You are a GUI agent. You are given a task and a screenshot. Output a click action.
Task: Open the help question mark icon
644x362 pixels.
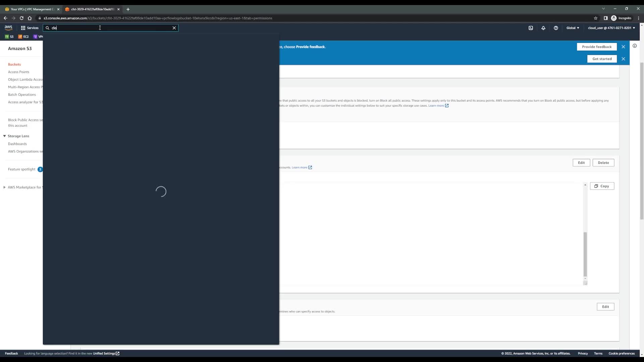point(556,28)
